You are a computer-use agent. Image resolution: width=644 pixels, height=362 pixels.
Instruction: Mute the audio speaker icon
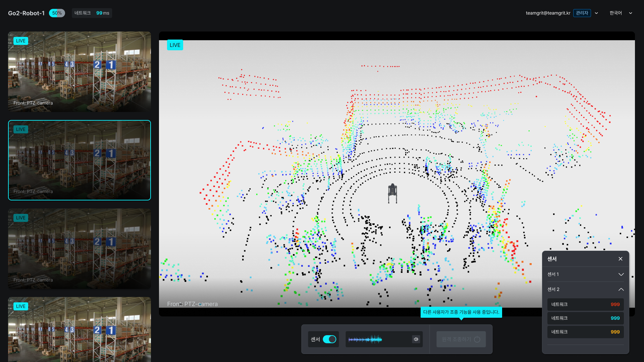tap(416, 339)
